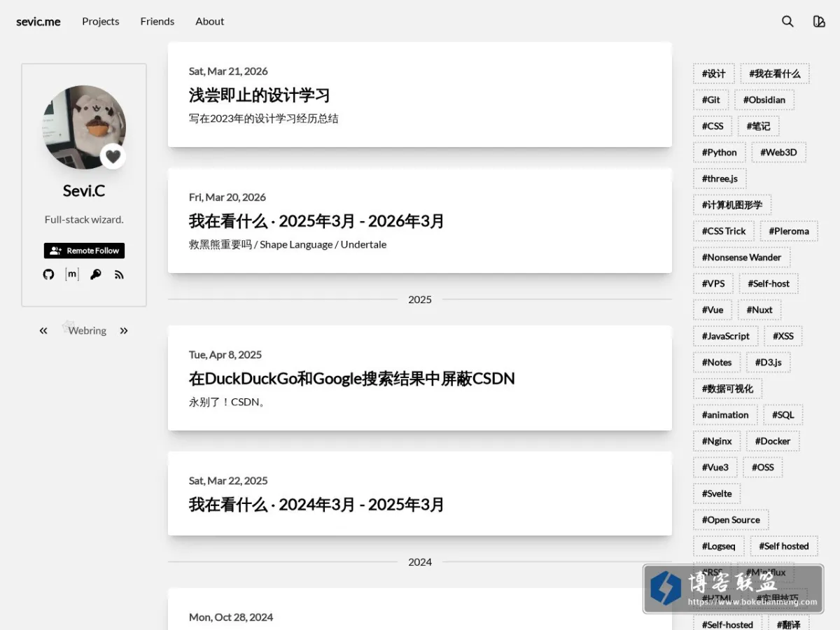
Task: Select the #Self hosted tag
Action: click(x=784, y=546)
